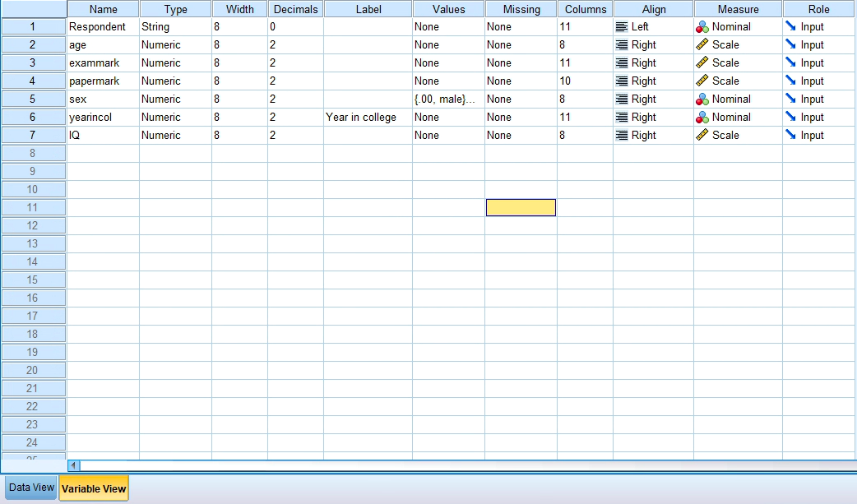The image size is (857, 504).
Task: Click the Missing cell 'None' for sex
Action: click(x=521, y=99)
